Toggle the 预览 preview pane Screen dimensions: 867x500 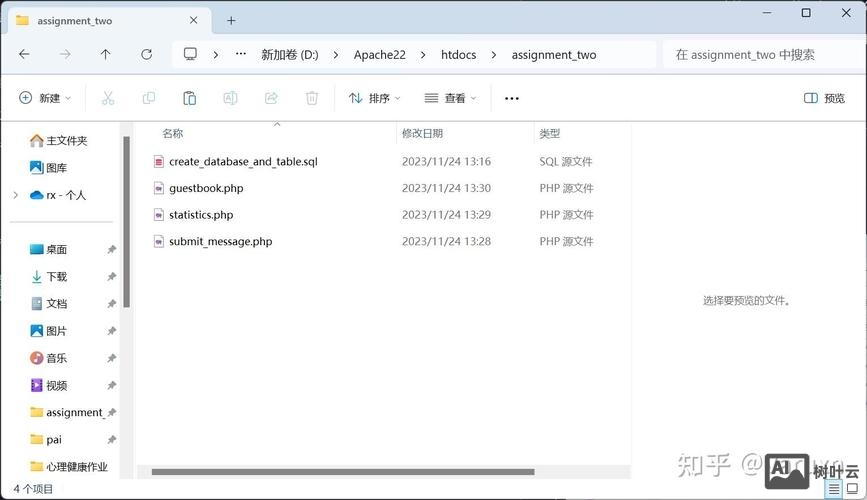click(824, 98)
